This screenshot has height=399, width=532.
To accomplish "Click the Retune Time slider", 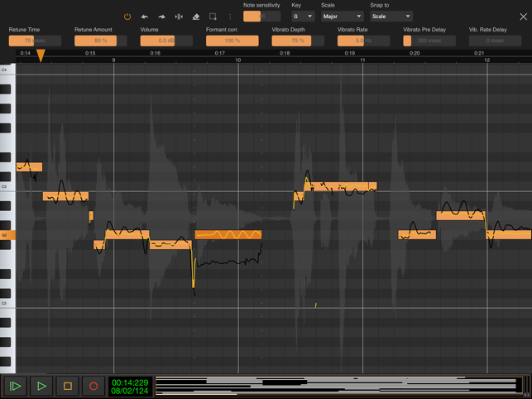I will 35,41.
